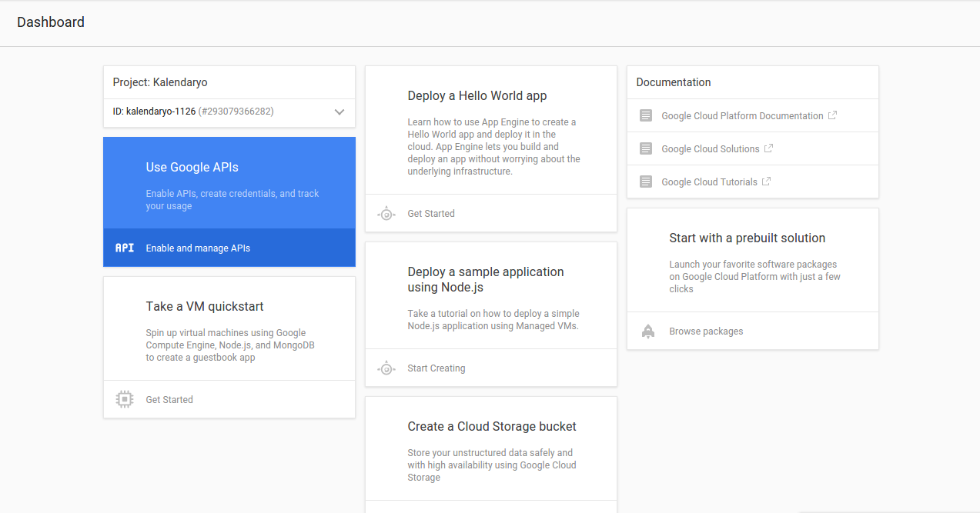Click the document icon beside Google Cloud Platform Documentation
The height and width of the screenshot is (513, 980).
coord(646,116)
